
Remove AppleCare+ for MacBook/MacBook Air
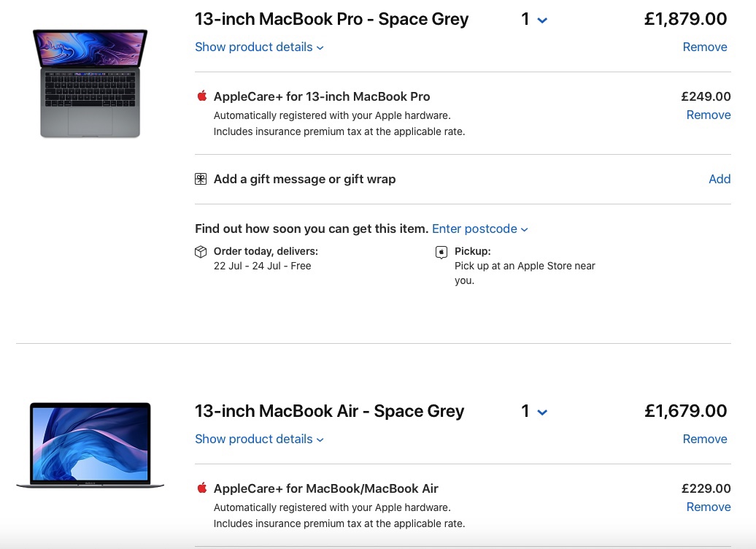pyautogui.click(x=708, y=507)
